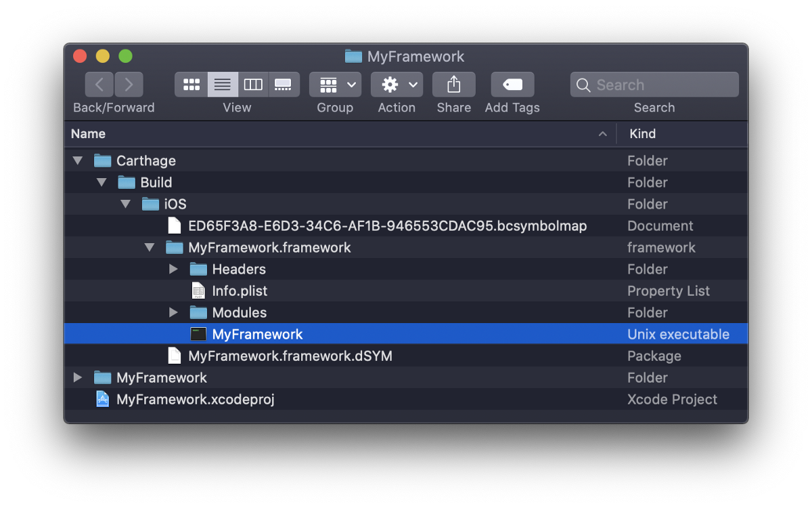Click the Add Tags icon
Image resolution: width=812 pixels, height=508 pixels.
coord(512,84)
